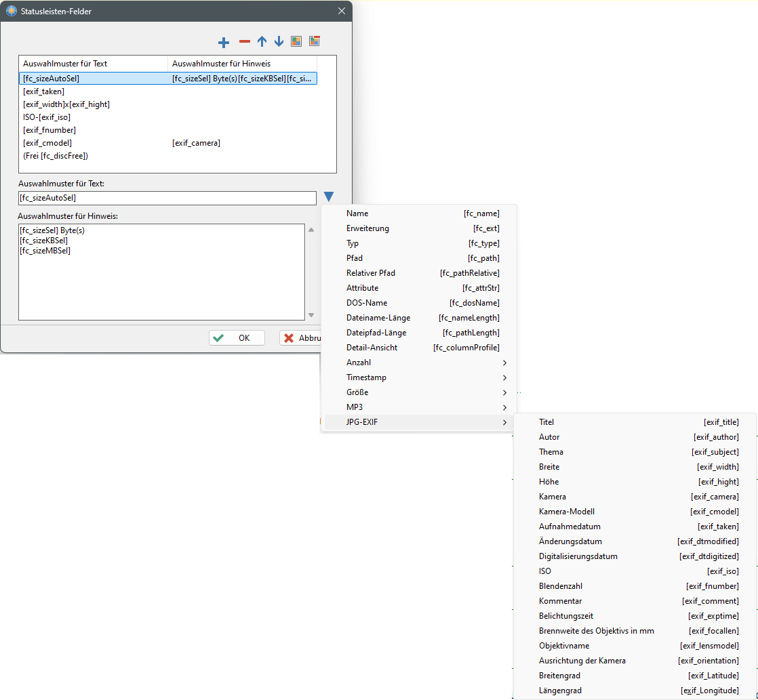Move selected field up with up arrow
The width and height of the screenshot is (758, 700).
click(262, 42)
